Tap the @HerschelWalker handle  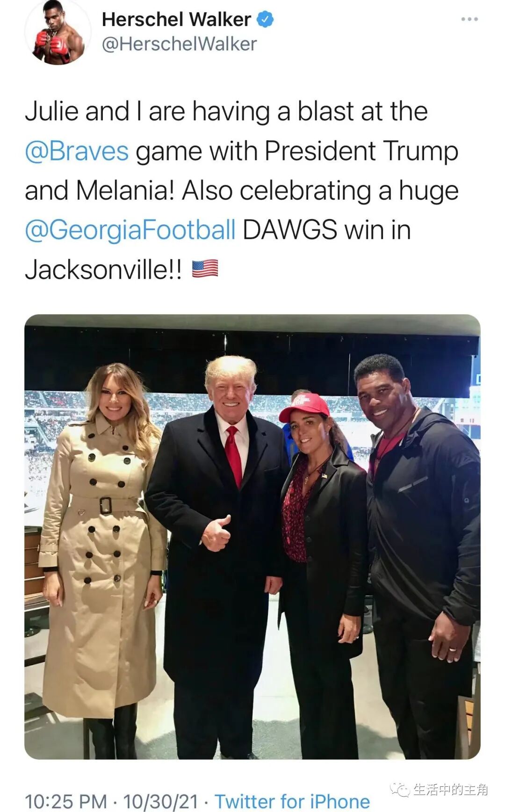point(179,44)
